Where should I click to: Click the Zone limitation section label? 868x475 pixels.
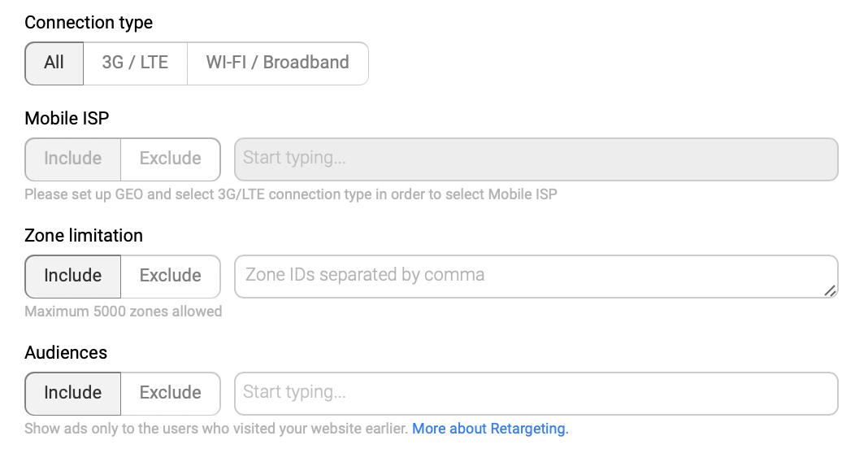point(84,236)
